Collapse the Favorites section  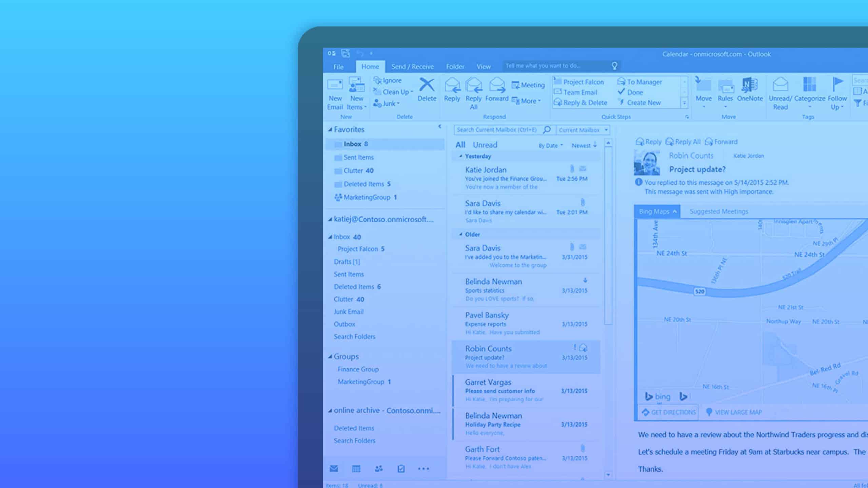click(330, 129)
